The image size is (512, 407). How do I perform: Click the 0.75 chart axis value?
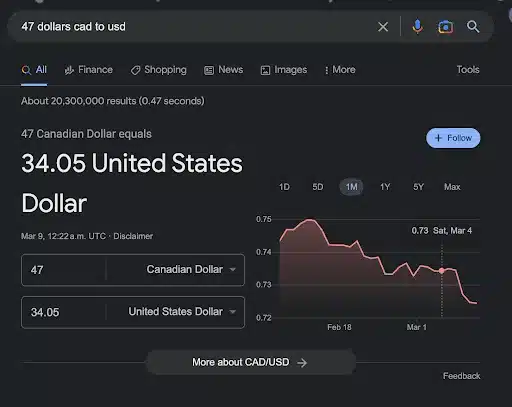(264, 219)
